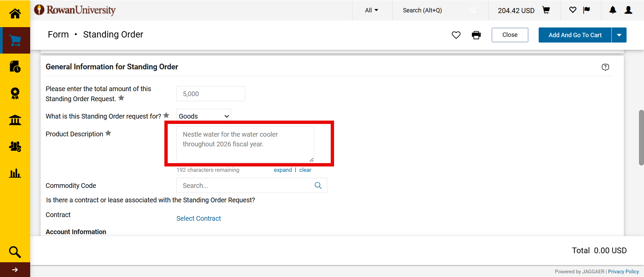The width and height of the screenshot is (644, 277).
Task: Open the Contracts ribbon sidebar icon
Action: 15,93
